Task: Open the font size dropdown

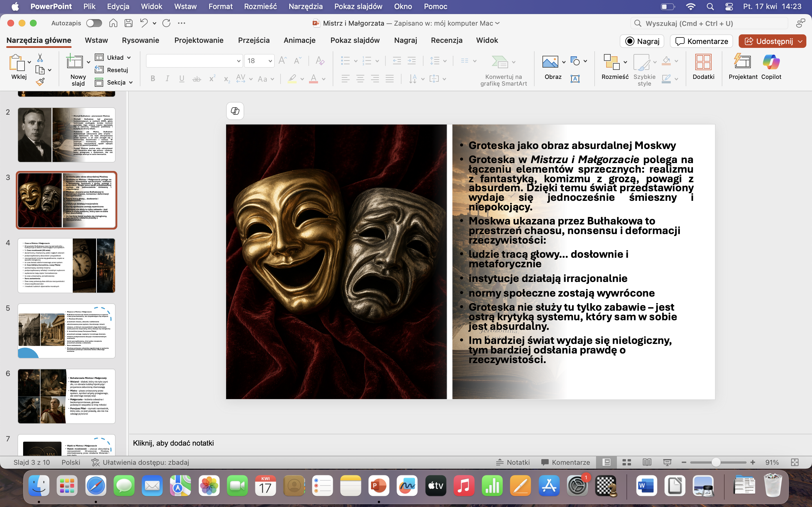Action: point(270,61)
